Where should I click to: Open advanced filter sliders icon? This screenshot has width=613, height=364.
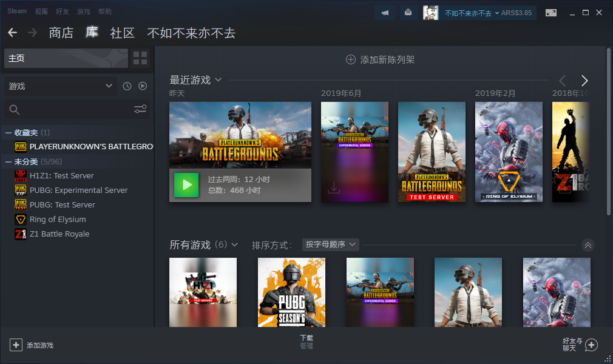pyautogui.click(x=140, y=109)
